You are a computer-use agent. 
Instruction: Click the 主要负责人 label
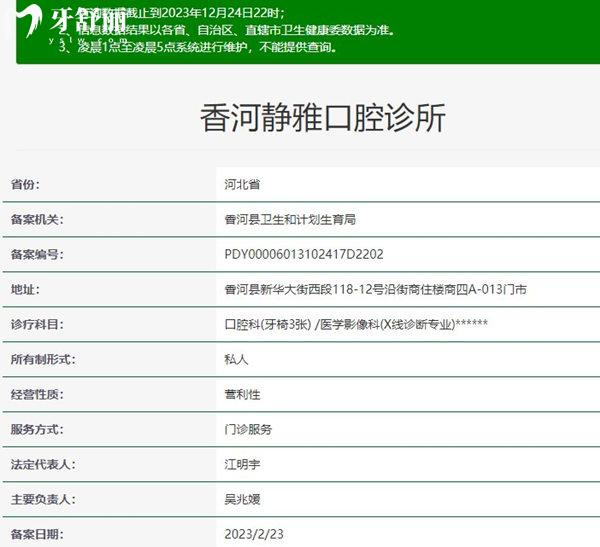[43, 500]
